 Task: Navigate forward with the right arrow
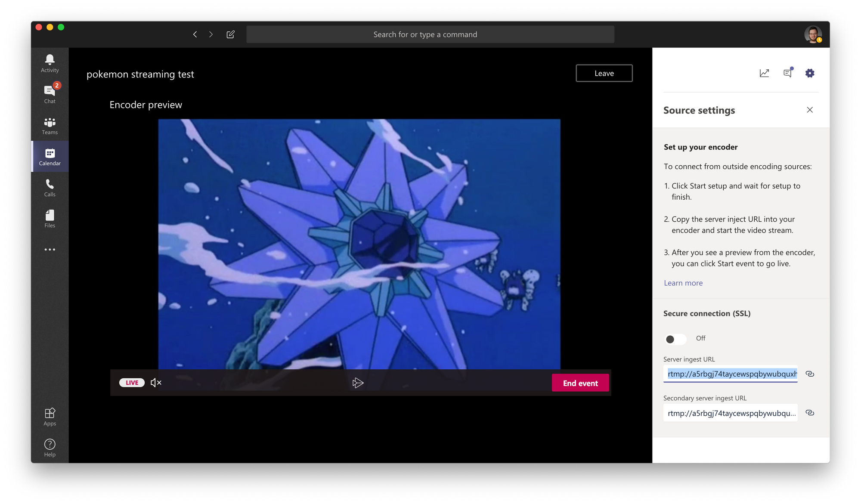coord(211,34)
